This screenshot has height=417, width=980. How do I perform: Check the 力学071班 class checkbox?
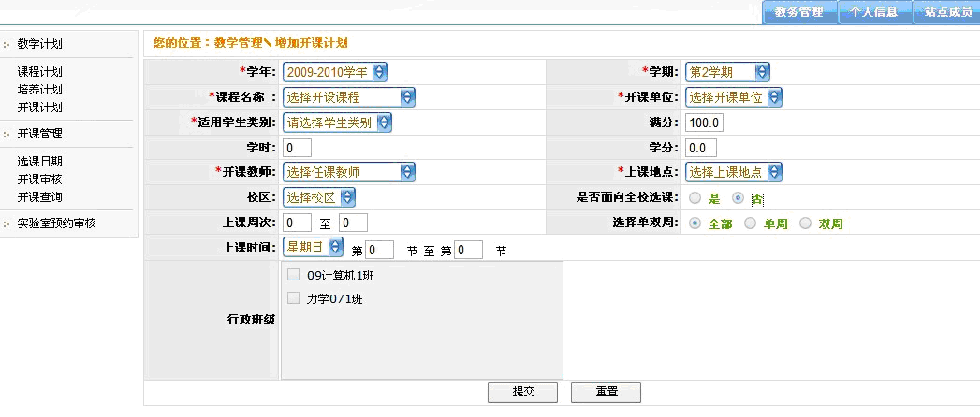293,298
